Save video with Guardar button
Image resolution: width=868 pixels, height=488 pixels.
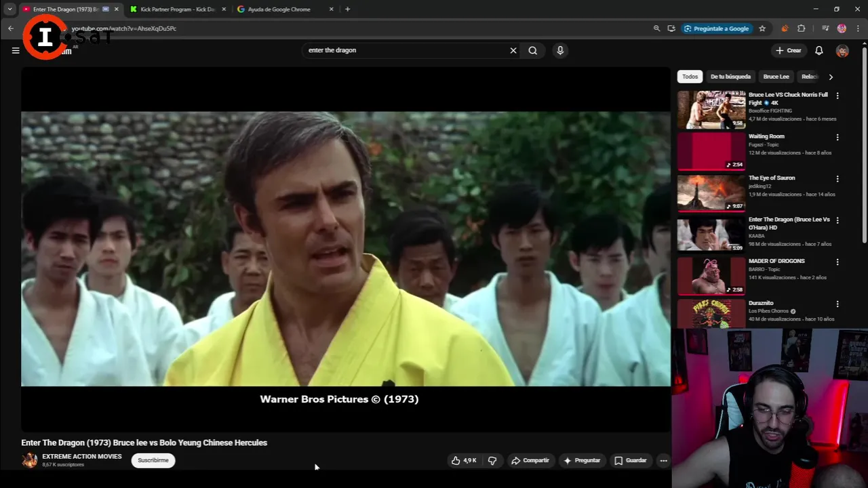click(630, 460)
